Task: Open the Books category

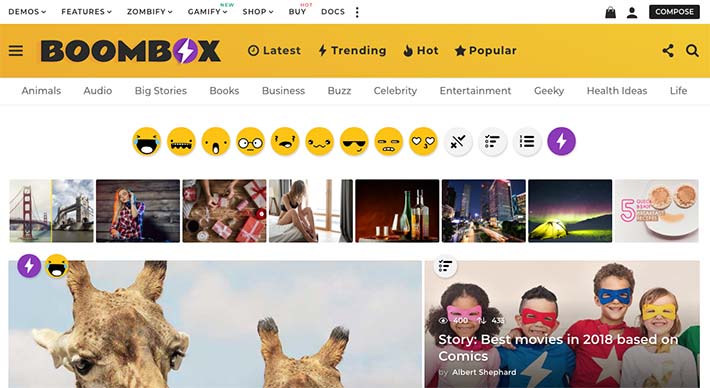Action: pyautogui.click(x=224, y=91)
